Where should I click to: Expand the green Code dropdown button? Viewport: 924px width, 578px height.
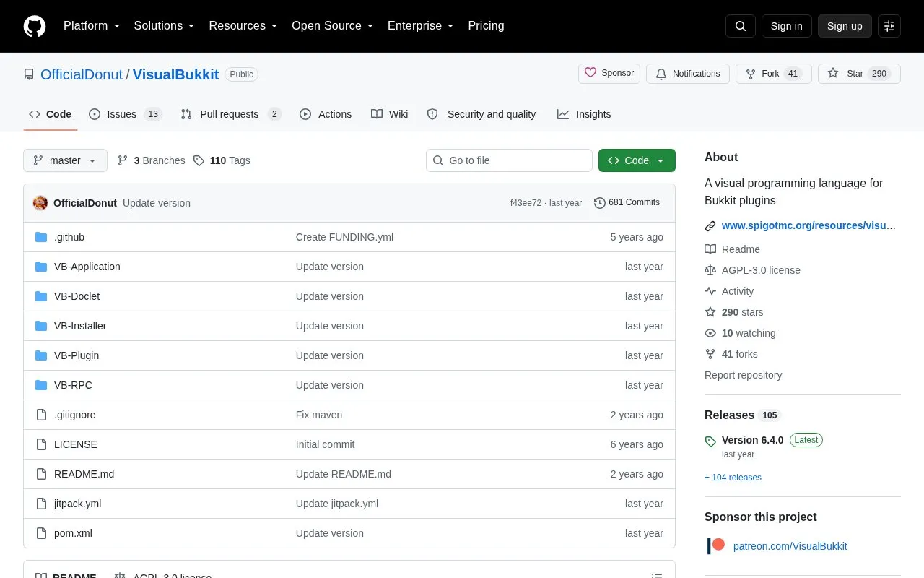tap(637, 160)
